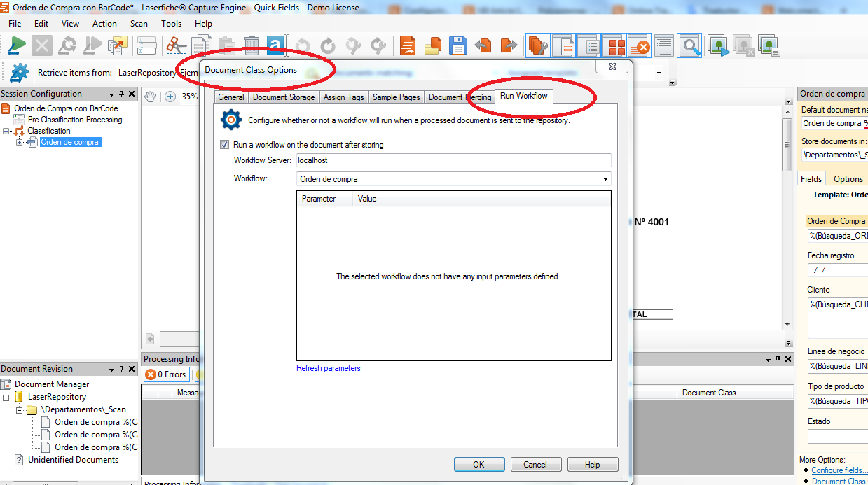Click the orange document toolbar icon left of the folder
This screenshot has width=868, height=485.
pyautogui.click(x=408, y=46)
